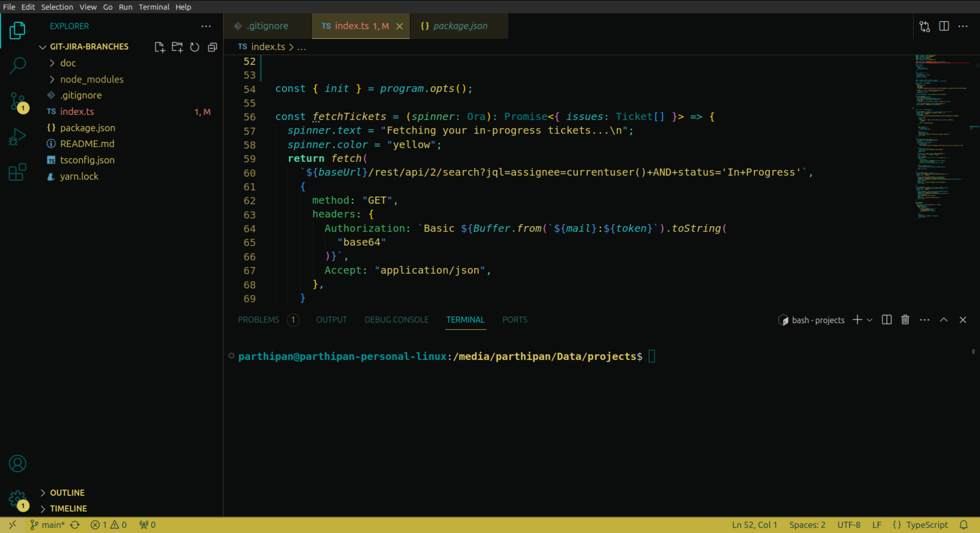Focus the bash terminal input prompt
The image size is (980, 533).
(x=652, y=356)
